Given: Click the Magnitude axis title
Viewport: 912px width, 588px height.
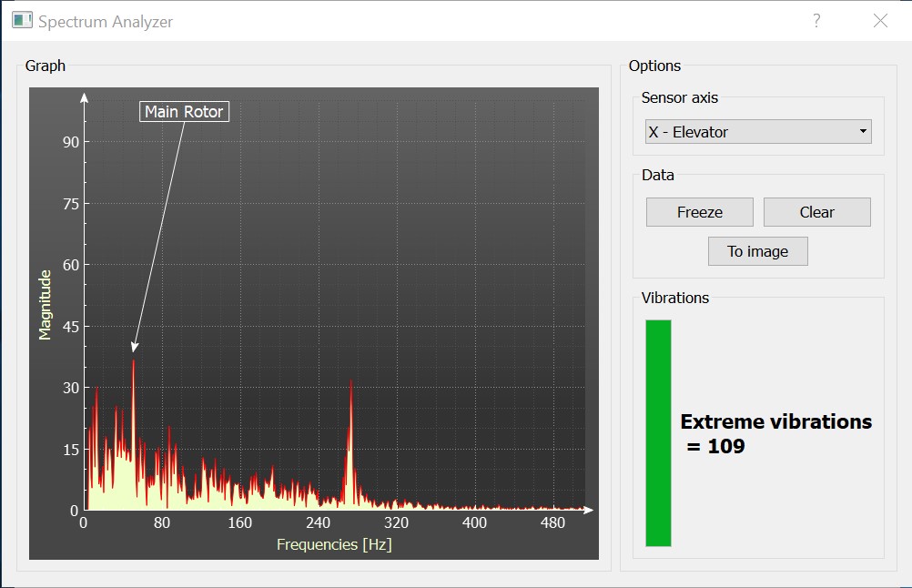Looking at the screenshot, I should (x=45, y=304).
